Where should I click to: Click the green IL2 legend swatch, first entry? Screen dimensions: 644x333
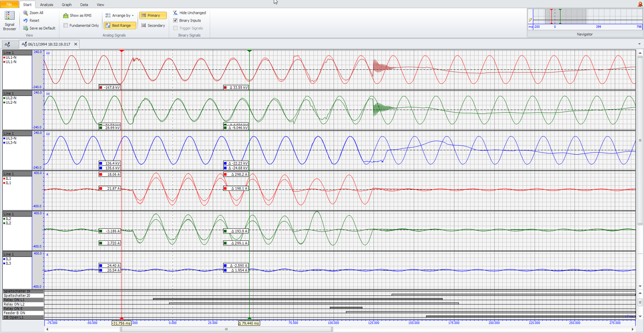tap(5, 219)
